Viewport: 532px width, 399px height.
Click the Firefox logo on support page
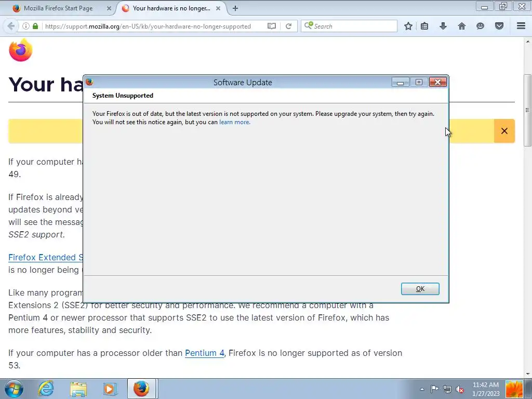click(x=21, y=50)
